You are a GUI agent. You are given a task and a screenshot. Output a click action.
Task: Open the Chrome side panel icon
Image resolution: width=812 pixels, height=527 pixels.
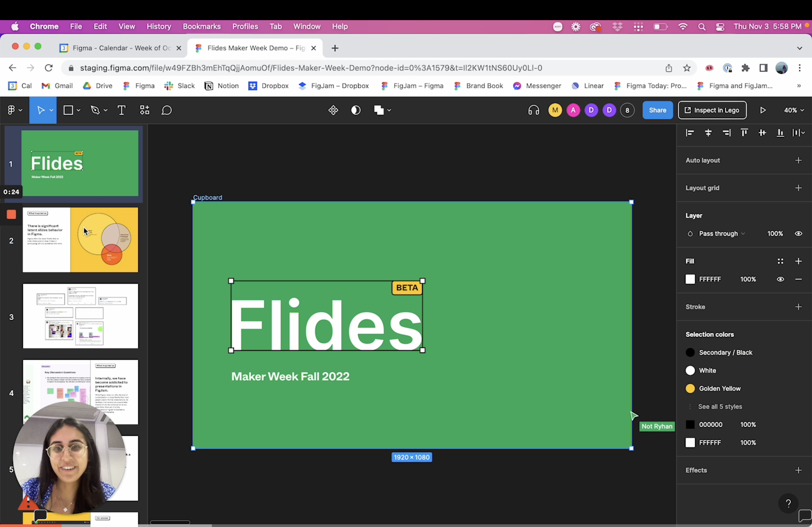pos(763,68)
